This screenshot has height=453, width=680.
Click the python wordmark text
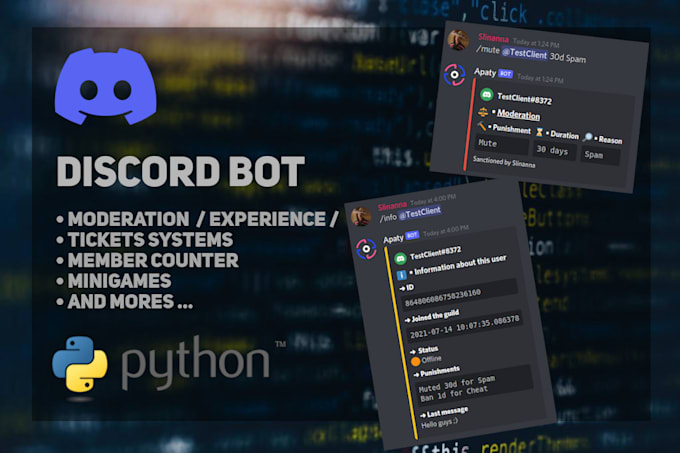195,363
